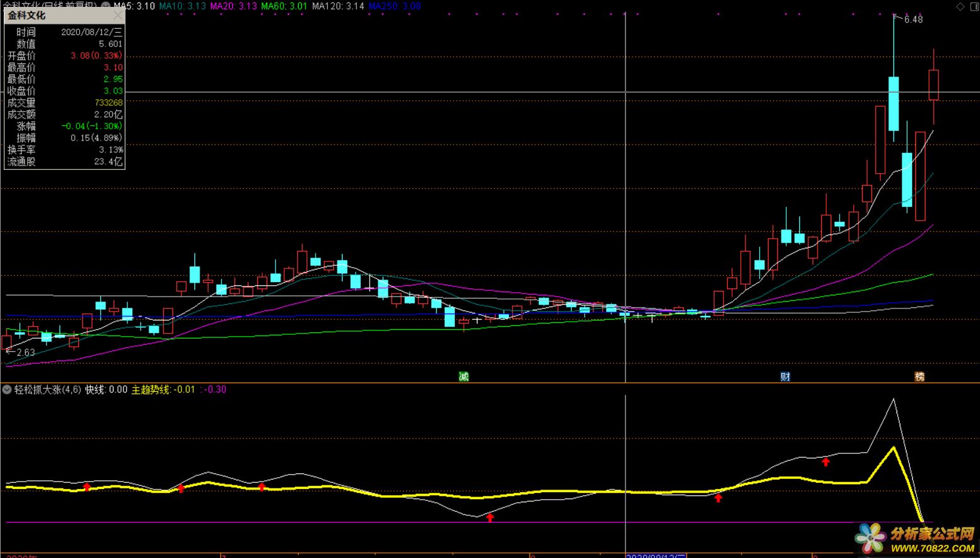Click the 成交量 733268 row
Viewport: 980px width, 558px height.
pos(65,102)
